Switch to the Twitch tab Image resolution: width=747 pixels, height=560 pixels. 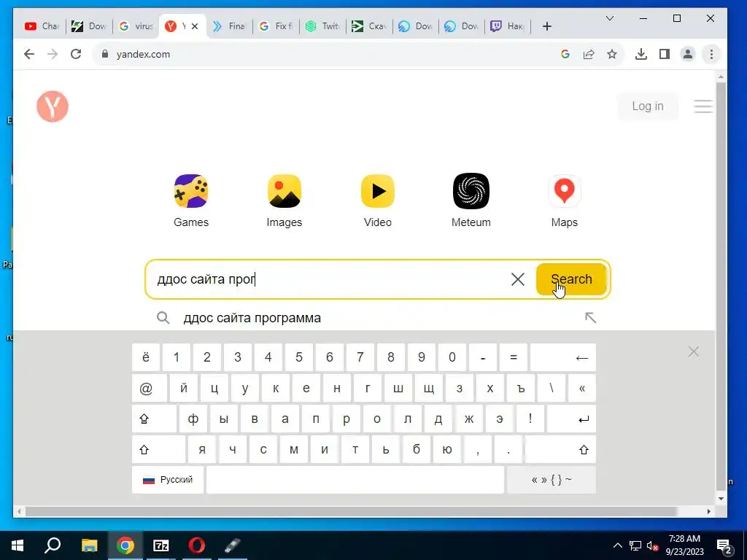(322, 26)
